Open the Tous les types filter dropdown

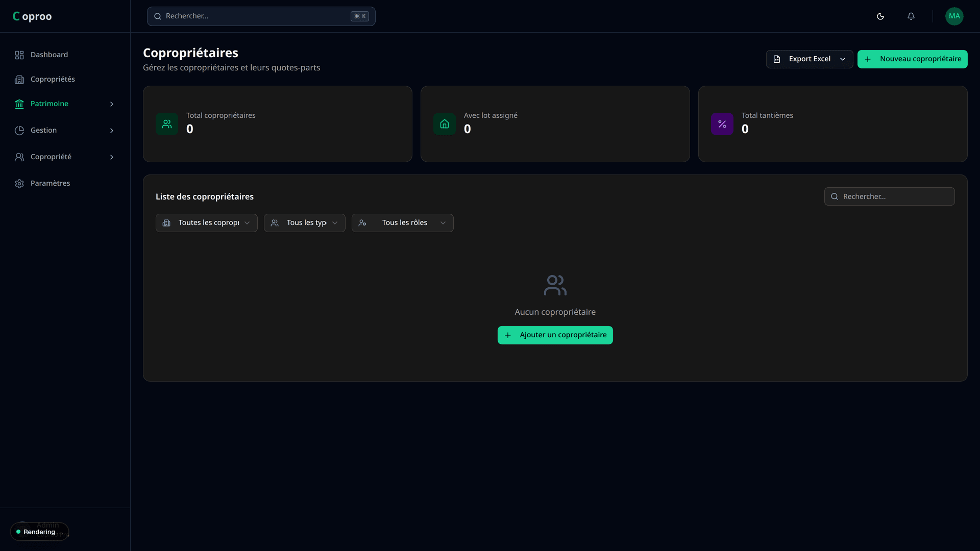304,223
